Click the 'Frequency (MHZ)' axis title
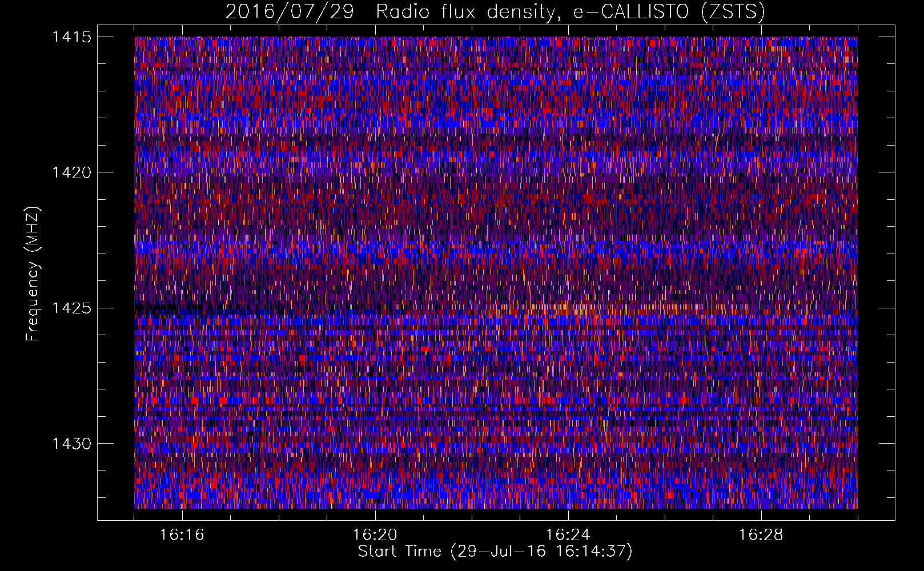Image resolution: width=924 pixels, height=571 pixels. [33, 274]
